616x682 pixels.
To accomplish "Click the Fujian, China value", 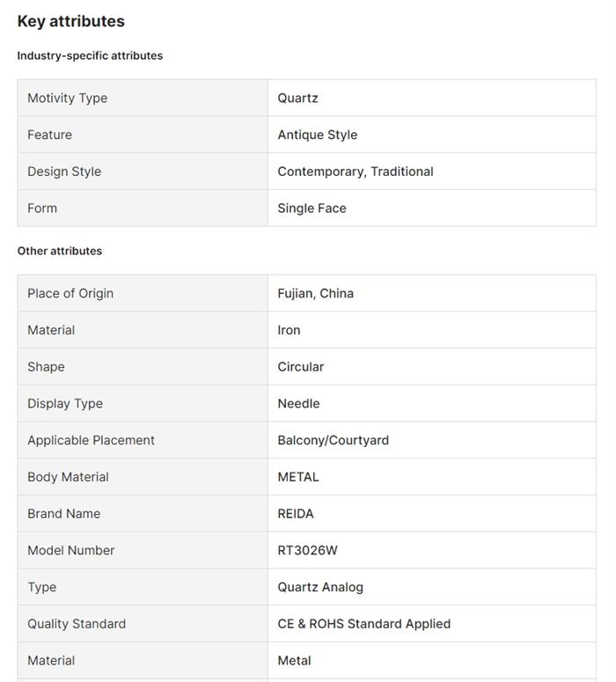I will (316, 293).
